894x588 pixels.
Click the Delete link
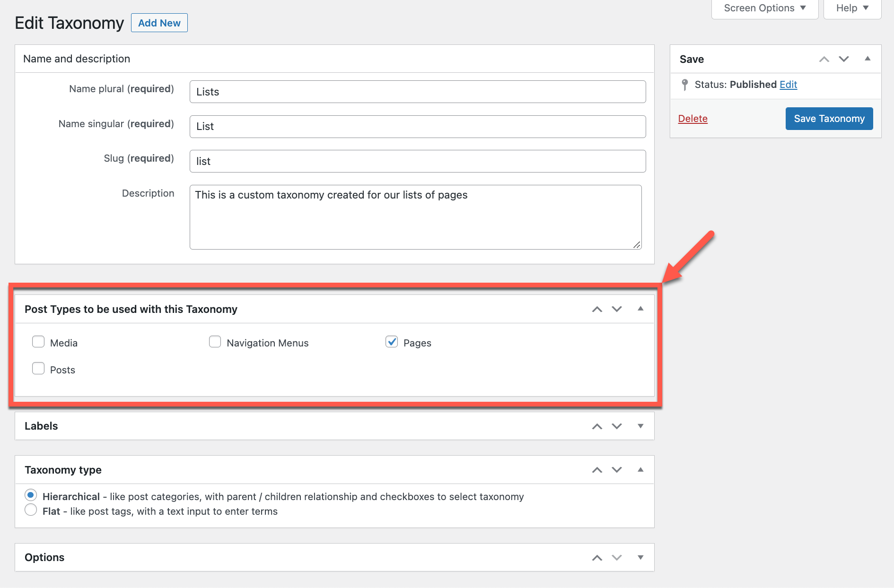click(x=692, y=119)
